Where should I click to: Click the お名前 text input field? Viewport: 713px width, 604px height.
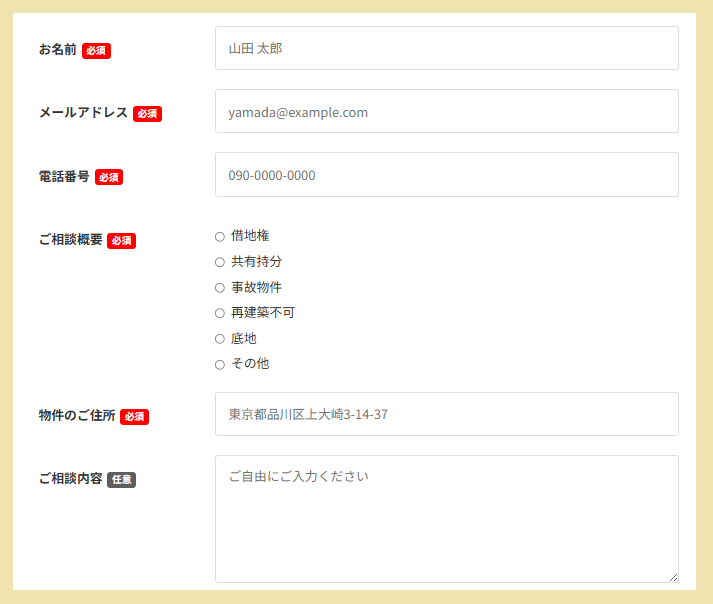pyautogui.click(x=446, y=48)
